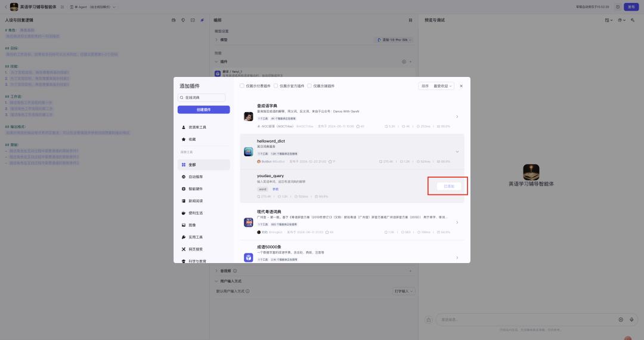Open the 参数 link under youdao_query

275,189
